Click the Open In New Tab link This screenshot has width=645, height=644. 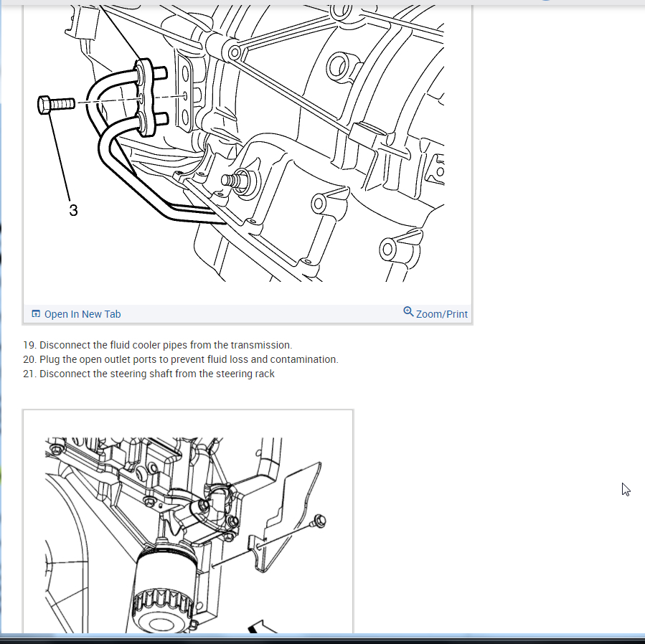[83, 314]
